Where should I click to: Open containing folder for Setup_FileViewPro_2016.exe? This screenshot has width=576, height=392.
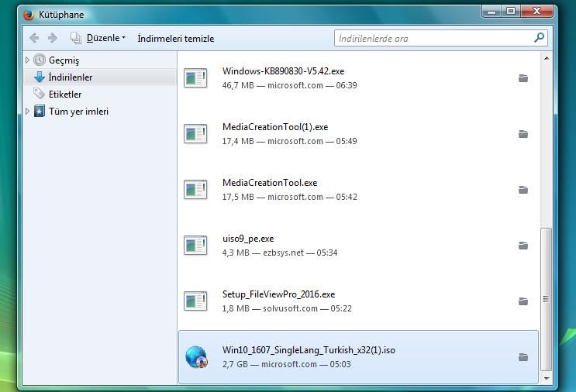pos(523,301)
